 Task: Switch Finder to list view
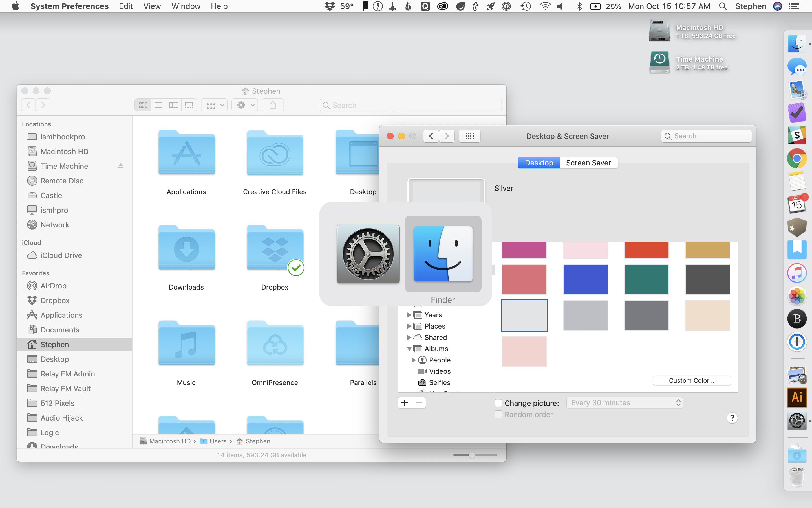tap(158, 105)
